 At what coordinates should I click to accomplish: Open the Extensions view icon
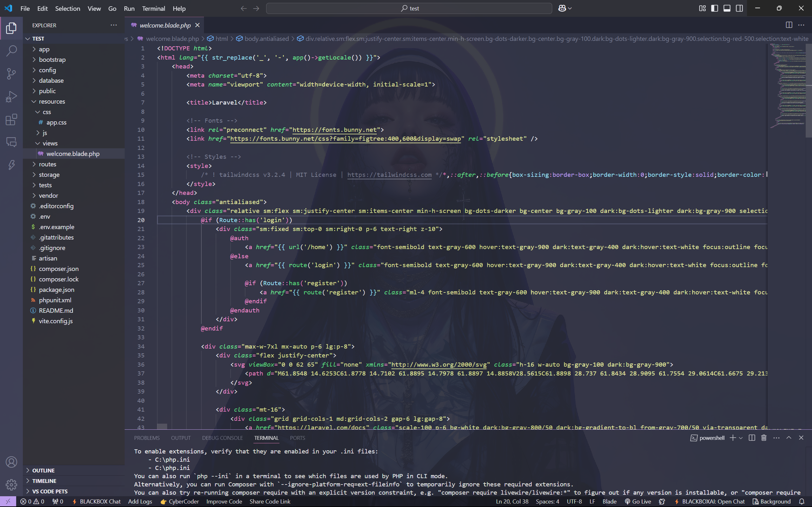[x=11, y=119]
